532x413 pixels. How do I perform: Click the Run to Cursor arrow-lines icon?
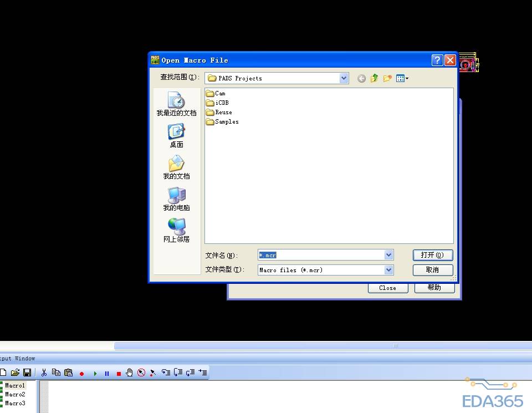pos(203,373)
